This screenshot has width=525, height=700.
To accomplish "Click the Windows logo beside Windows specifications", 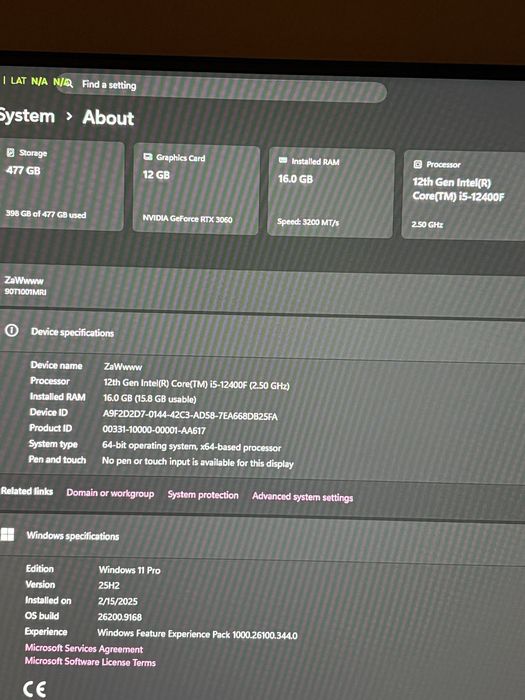I will [7, 534].
